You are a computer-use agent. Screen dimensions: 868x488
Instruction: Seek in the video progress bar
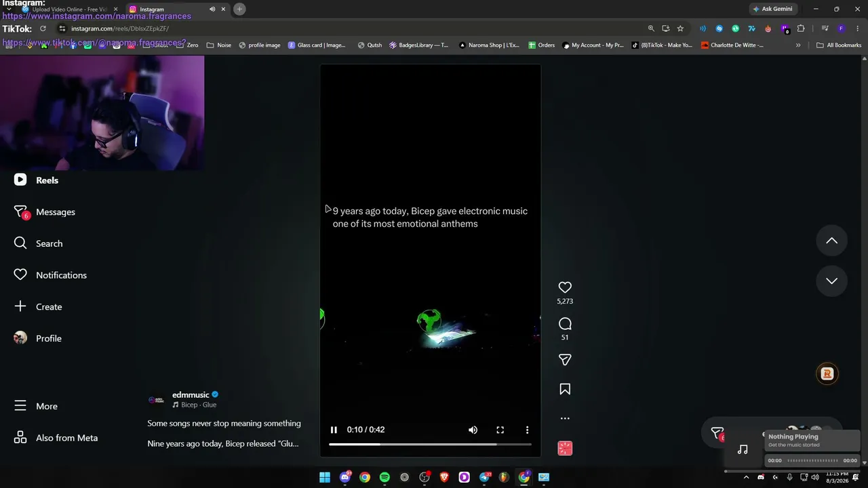pyautogui.click(x=430, y=445)
